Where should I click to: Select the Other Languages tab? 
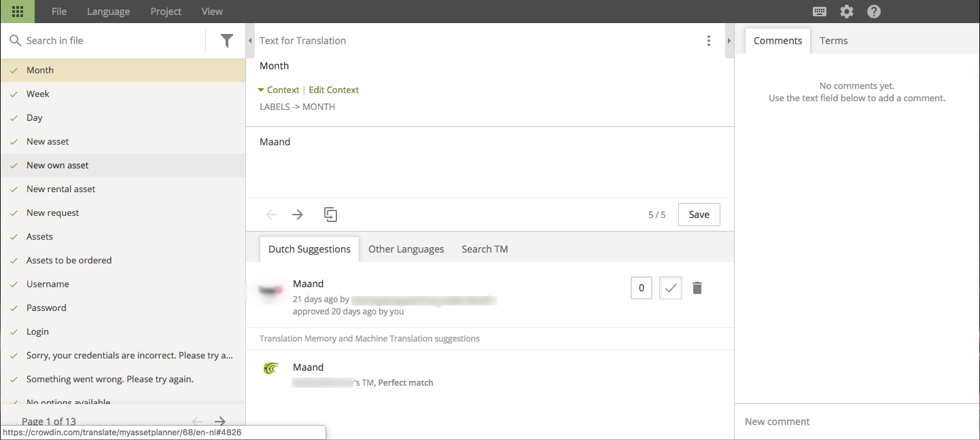click(x=406, y=249)
